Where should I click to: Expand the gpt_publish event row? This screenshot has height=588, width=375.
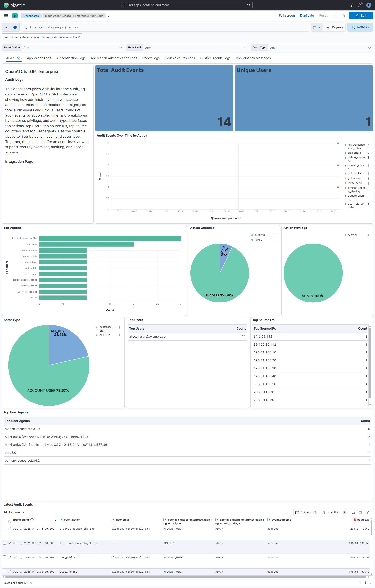10,558
